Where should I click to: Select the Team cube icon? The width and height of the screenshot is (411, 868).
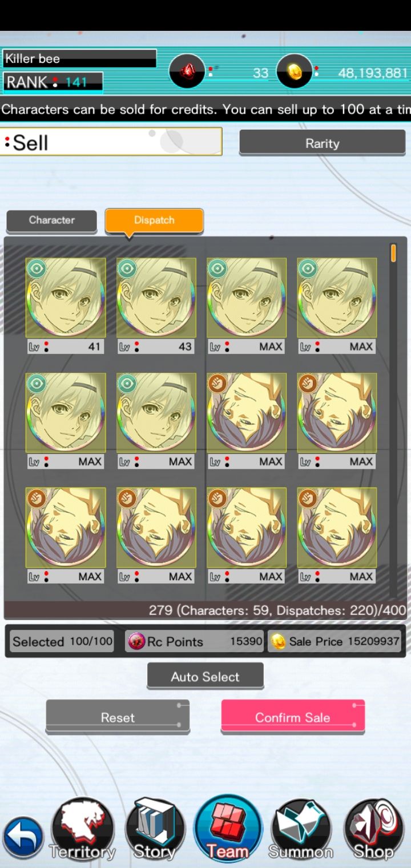click(228, 829)
